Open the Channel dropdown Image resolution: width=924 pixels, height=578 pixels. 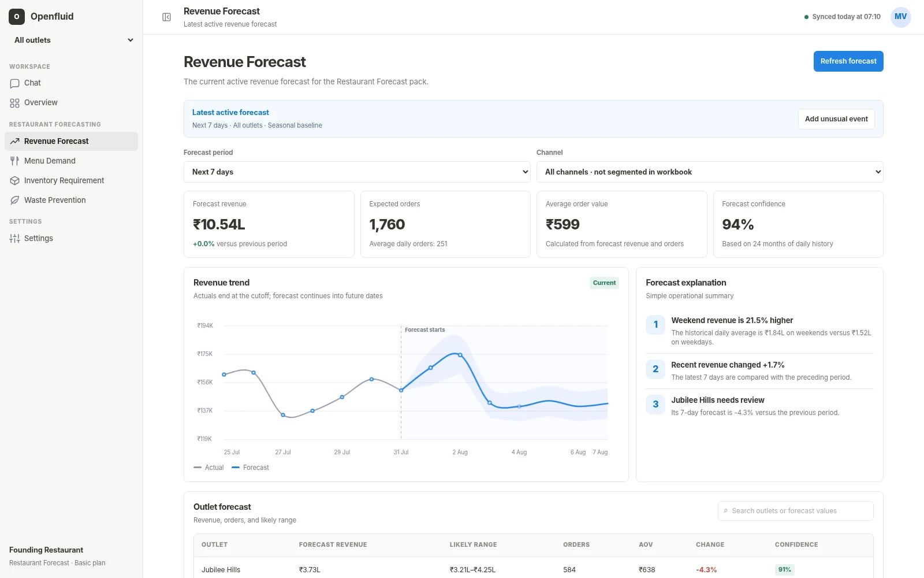pos(710,172)
